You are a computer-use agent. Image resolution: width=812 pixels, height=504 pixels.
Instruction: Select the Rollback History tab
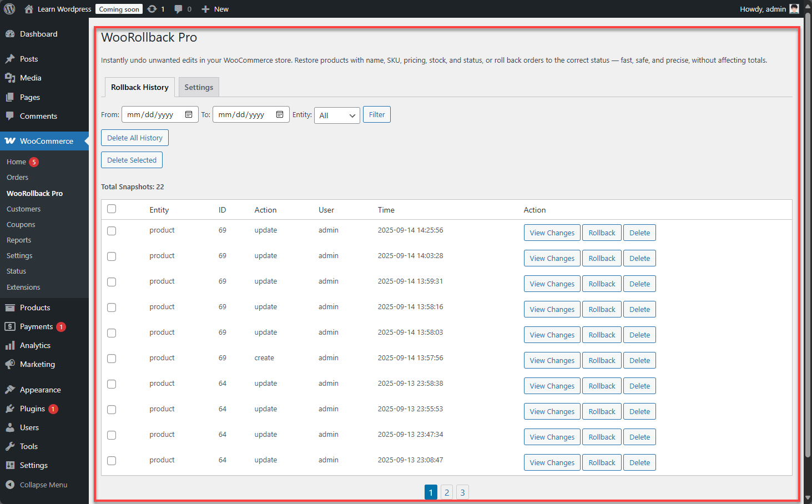tap(139, 87)
